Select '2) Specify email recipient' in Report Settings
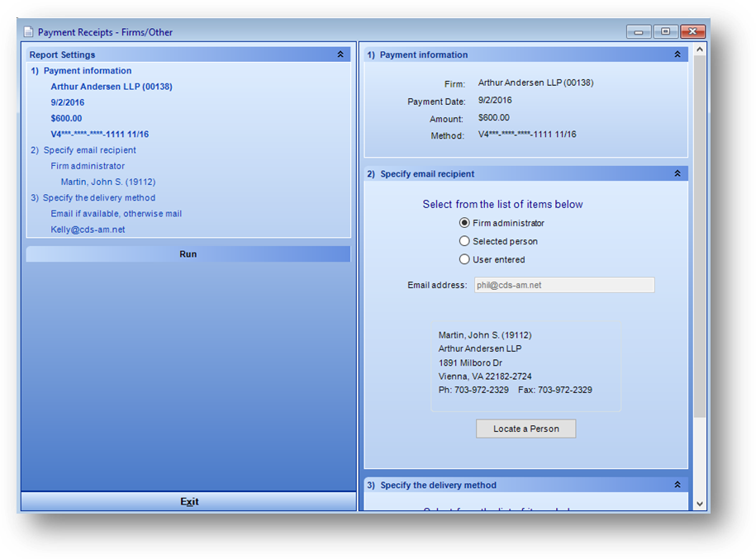 83,150
